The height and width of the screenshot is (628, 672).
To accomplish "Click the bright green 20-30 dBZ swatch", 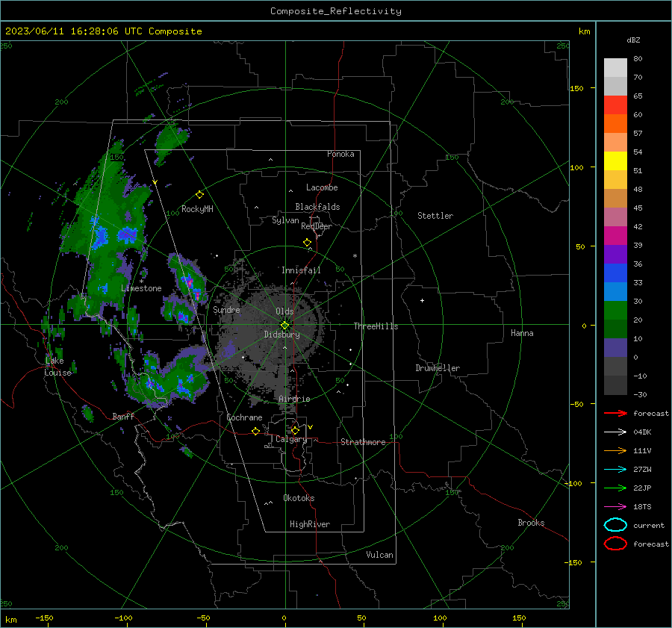I will pos(615,311).
